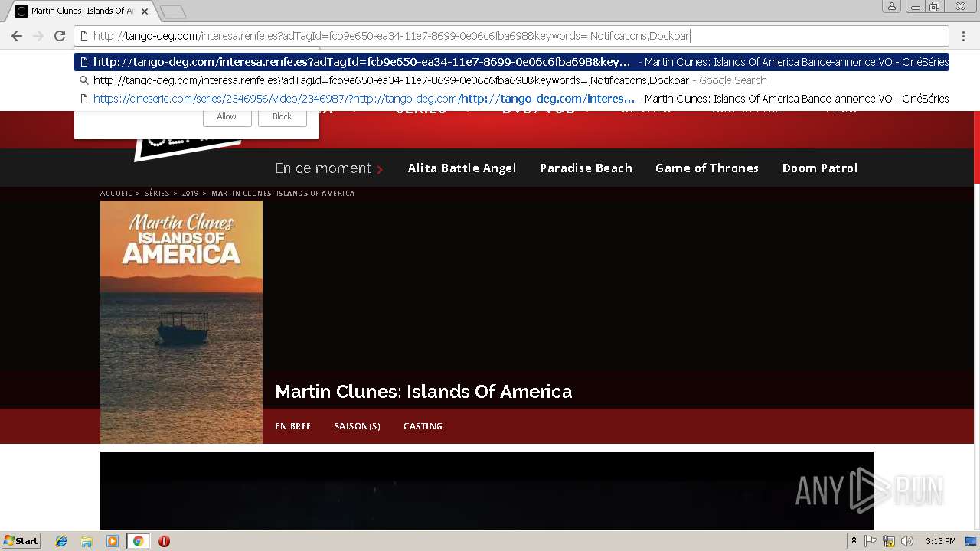This screenshot has height=551, width=980.
Task: Open the Alita Battle Angel link
Action: (x=462, y=168)
